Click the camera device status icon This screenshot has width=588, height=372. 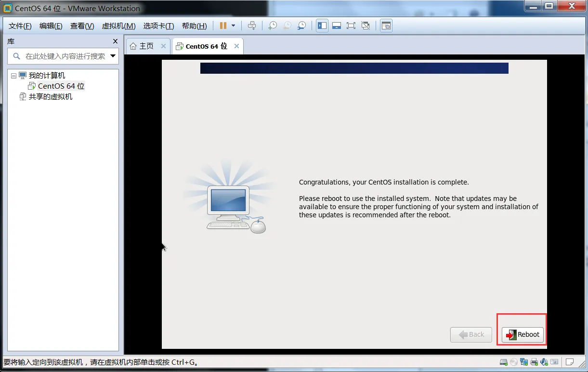(555, 362)
